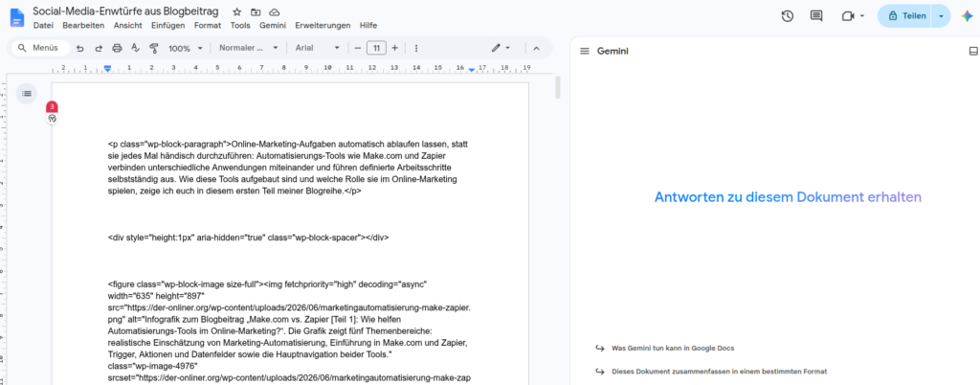This screenshot has height=385, width=980.
Task: Open the Google Docs home icon
Action: coord(17,17)
